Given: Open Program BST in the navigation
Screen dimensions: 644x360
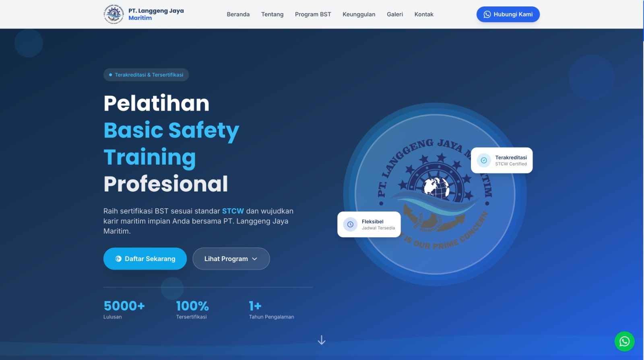Looking at the screenshot, I should coord(313,14).
